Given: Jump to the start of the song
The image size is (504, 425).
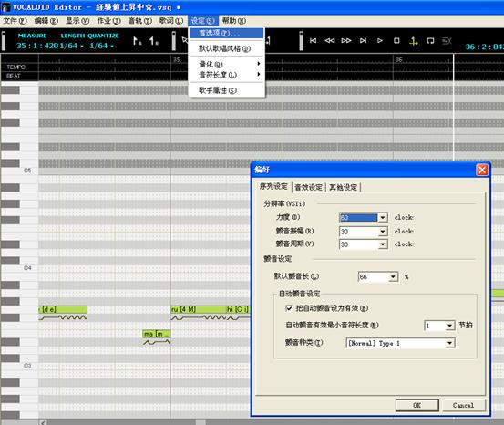Looking at the screenshot, I should pyautogui.click(x=314, y=40).
